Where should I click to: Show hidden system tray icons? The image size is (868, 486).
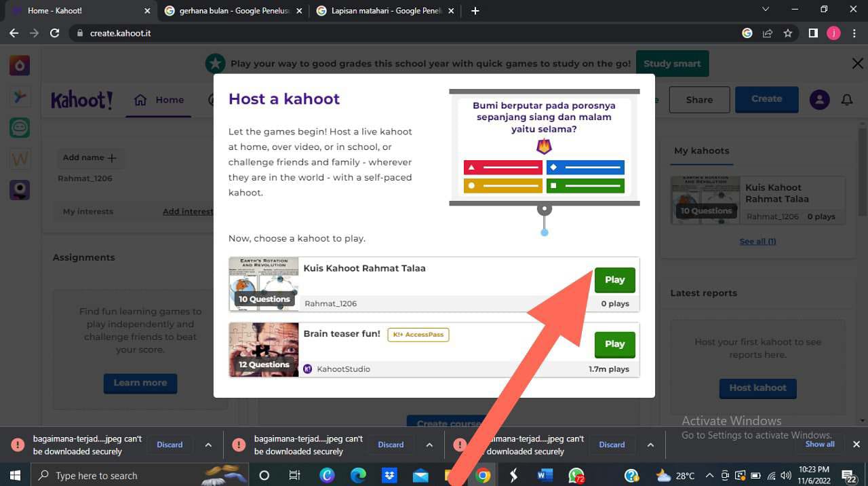[709, 475]
